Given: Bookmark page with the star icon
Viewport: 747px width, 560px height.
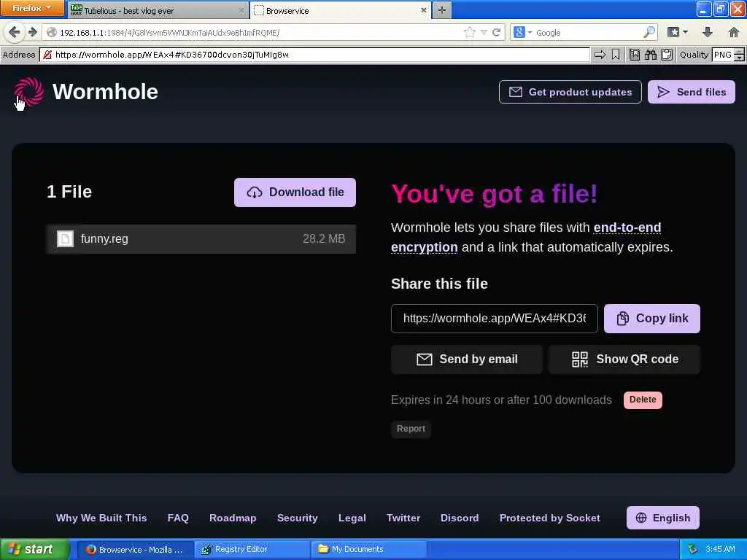Looking at the screenshot, I should 469,32.
